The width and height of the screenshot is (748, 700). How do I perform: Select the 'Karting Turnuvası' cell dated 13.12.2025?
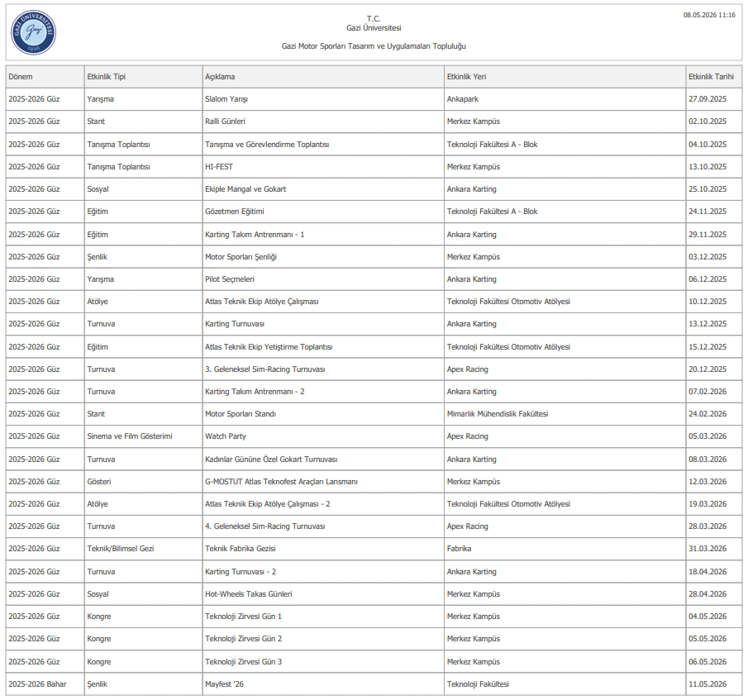[x=323, y=324]
